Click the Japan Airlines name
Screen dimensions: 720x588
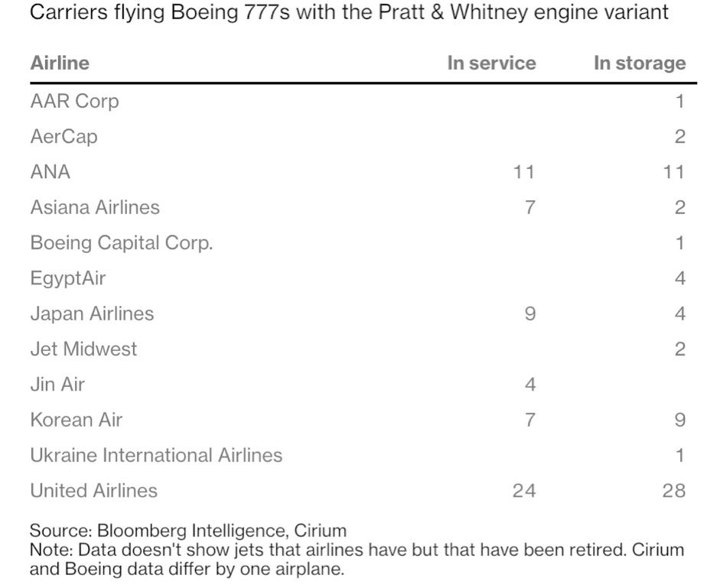pos(92,314)
